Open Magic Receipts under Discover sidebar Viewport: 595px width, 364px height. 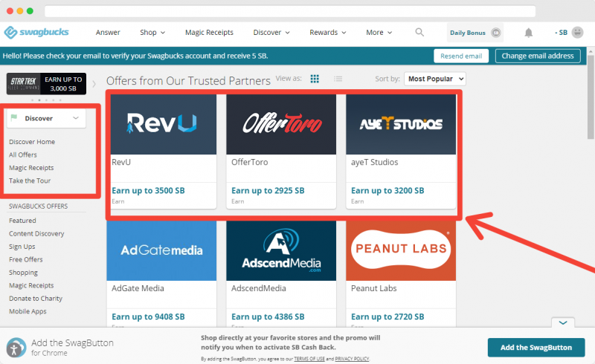31,168
